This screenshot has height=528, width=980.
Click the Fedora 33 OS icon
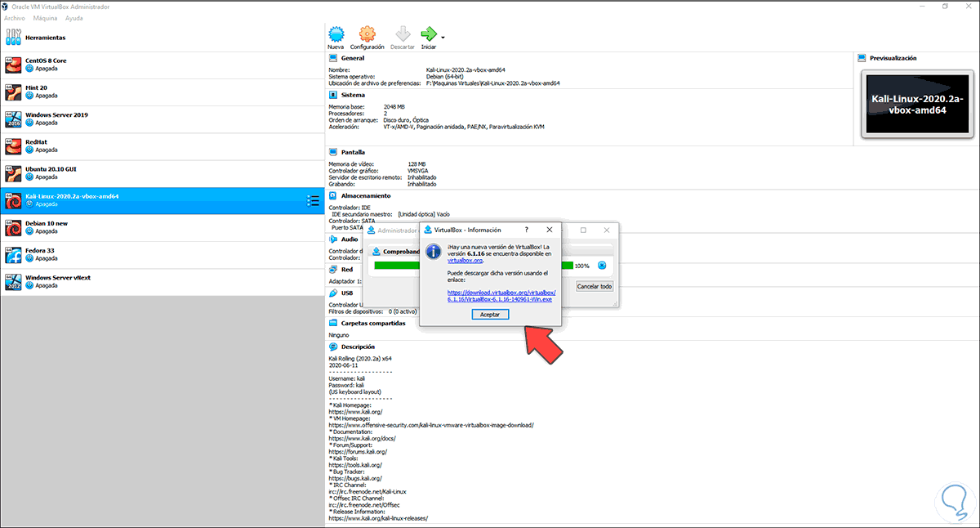(x=12, y=254)
